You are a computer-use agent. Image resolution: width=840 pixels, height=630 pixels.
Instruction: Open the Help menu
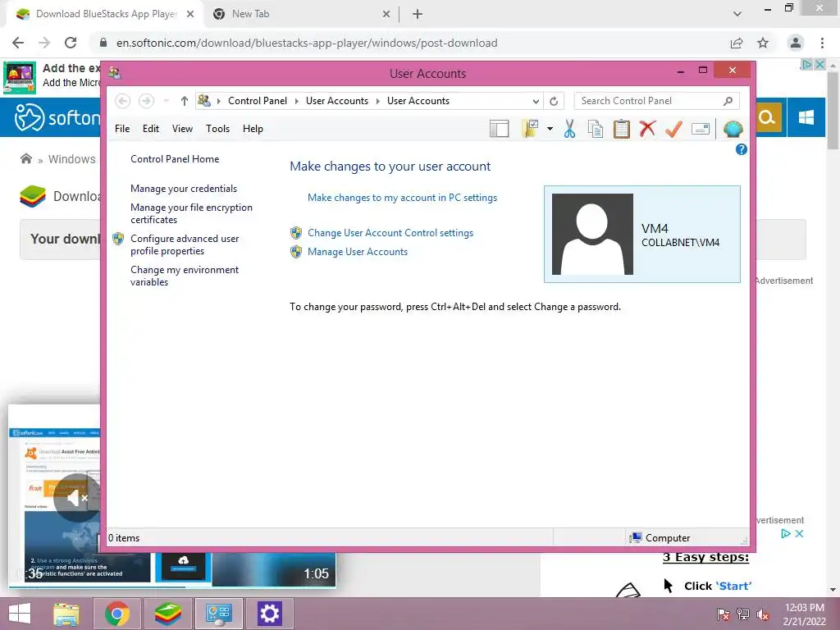coord(253,129)
